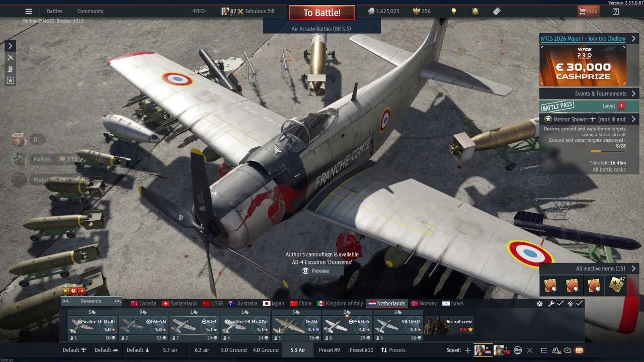Open the golden warbond shop icon
The image size is (644, 362).
click(x=475, y=11)
